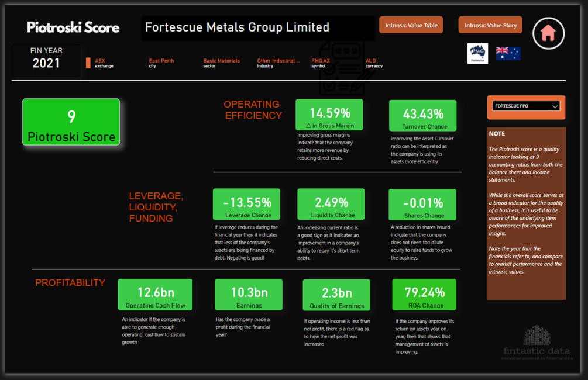Select the 14.59% Gross Margin card
588x380 pixels.
329,115
